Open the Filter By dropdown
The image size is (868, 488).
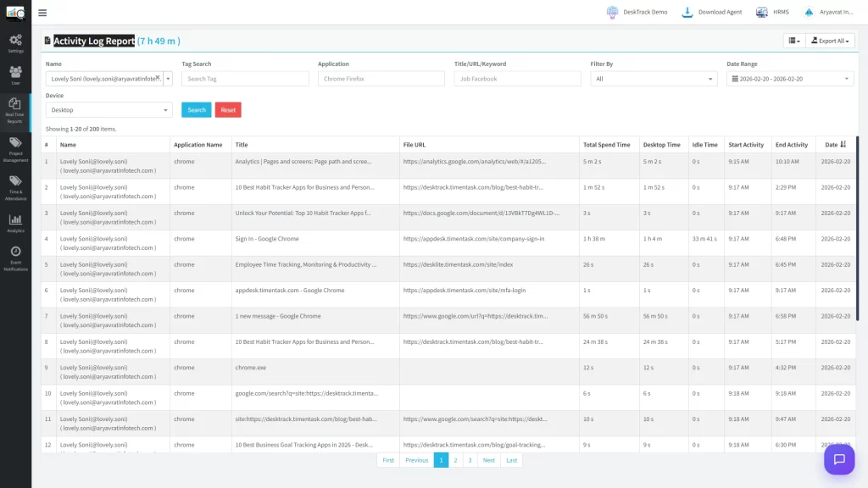click(x=654, y=79)
